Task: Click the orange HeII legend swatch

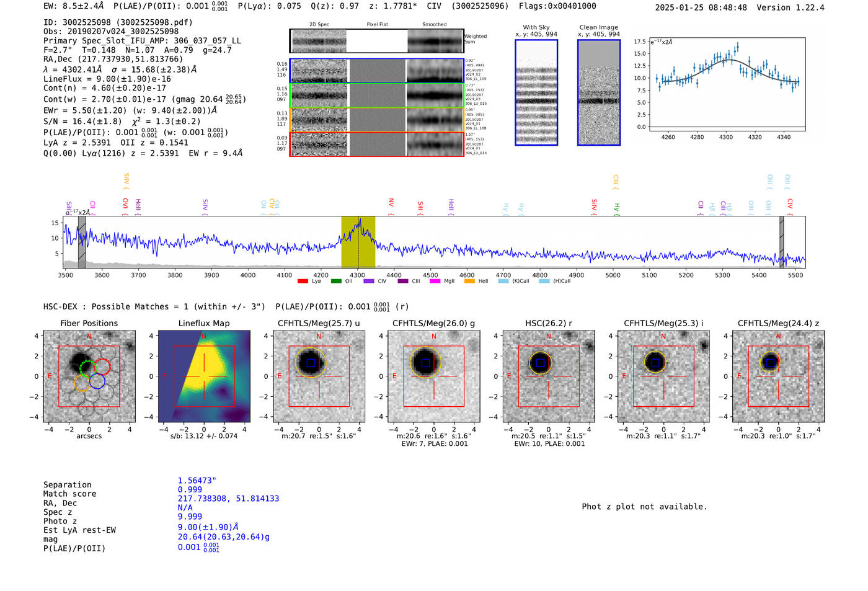Action: [x=469, y=281]
